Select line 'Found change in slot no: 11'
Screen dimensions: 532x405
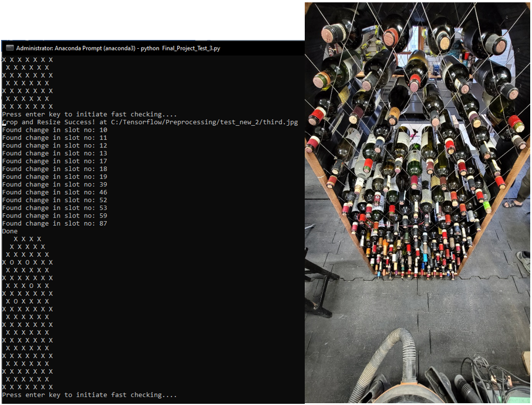click(x=55, y=138)
